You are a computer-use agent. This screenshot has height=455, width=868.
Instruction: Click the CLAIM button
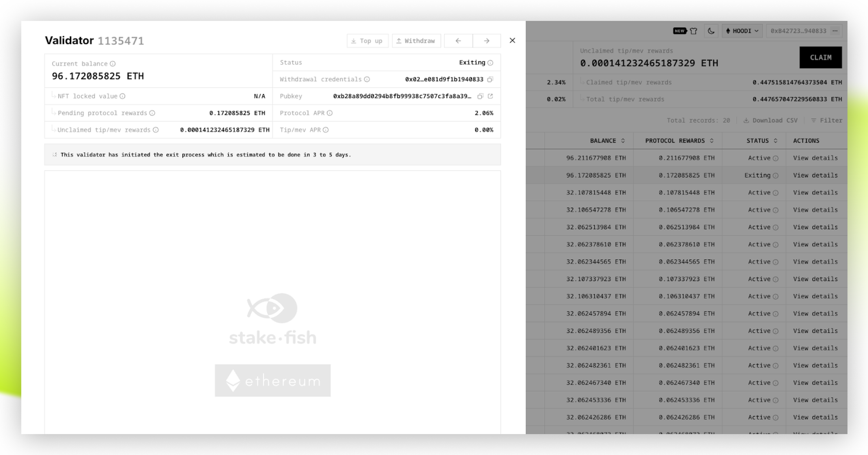click(x=821, y=58)
